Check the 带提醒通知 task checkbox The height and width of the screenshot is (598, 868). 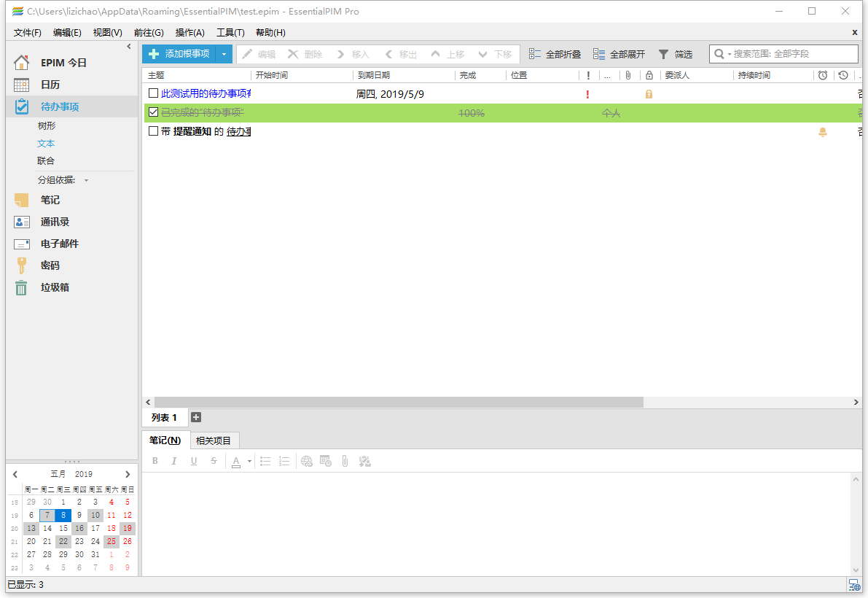coord(153,131)
